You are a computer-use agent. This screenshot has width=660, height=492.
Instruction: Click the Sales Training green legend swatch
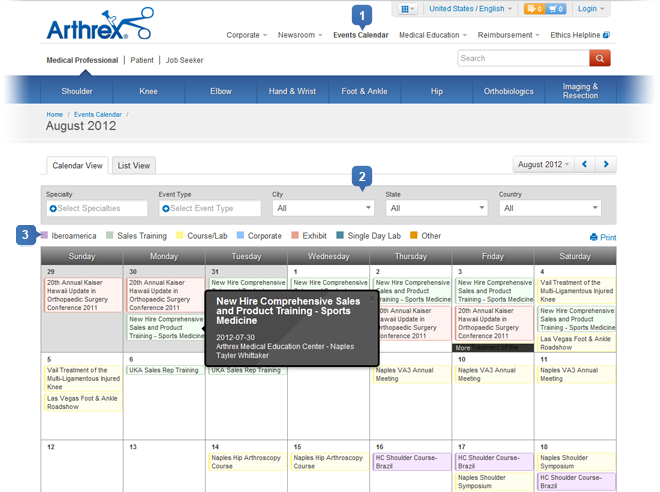point(109,235)
